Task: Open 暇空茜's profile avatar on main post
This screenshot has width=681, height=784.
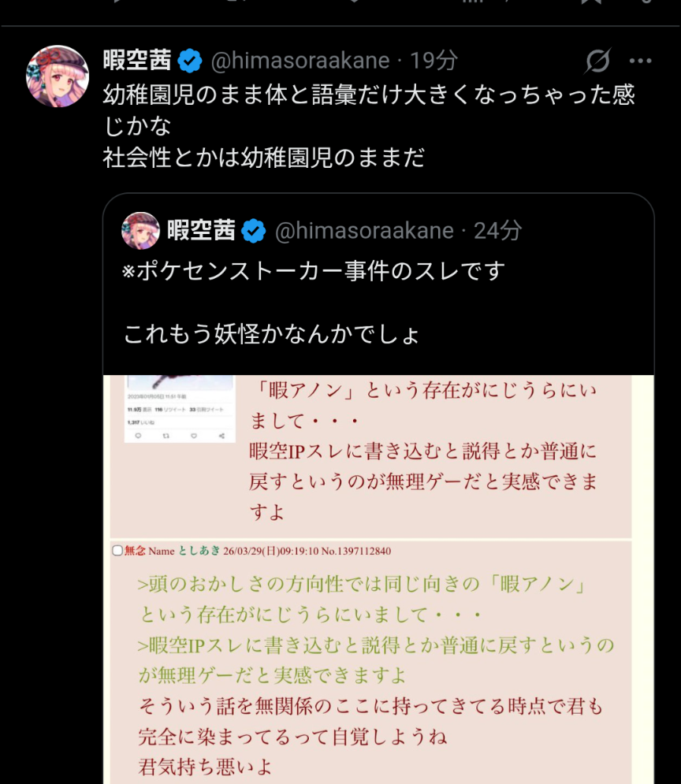Action: pos(58,76)
